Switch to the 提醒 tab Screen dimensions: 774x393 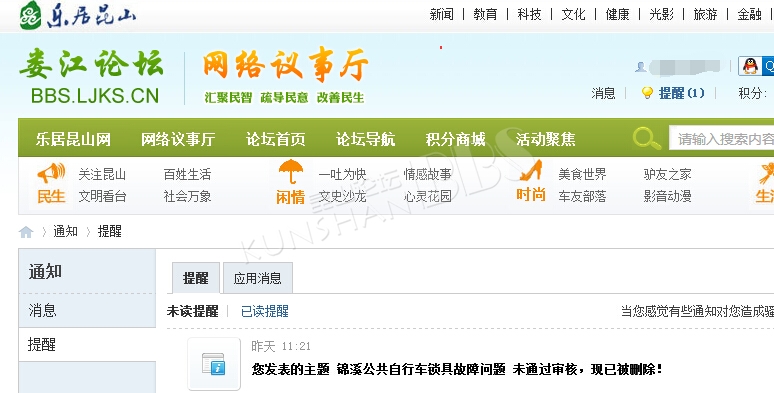[195, 278]
